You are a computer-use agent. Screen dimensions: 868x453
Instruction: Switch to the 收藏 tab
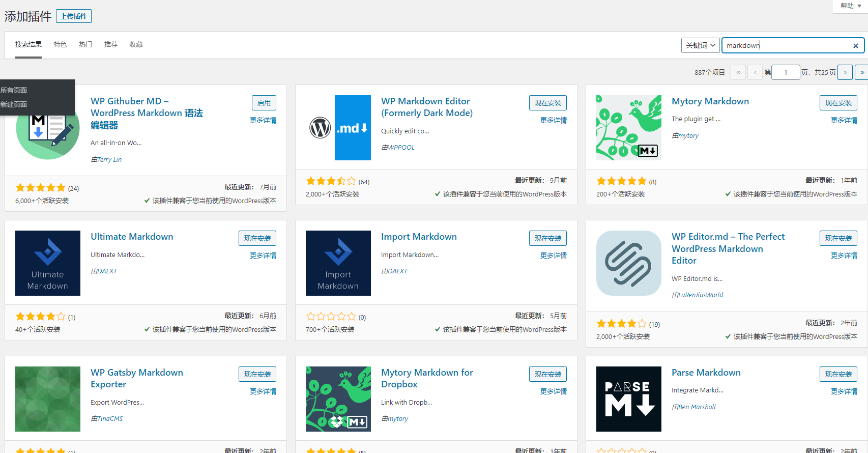coord(136,45)
